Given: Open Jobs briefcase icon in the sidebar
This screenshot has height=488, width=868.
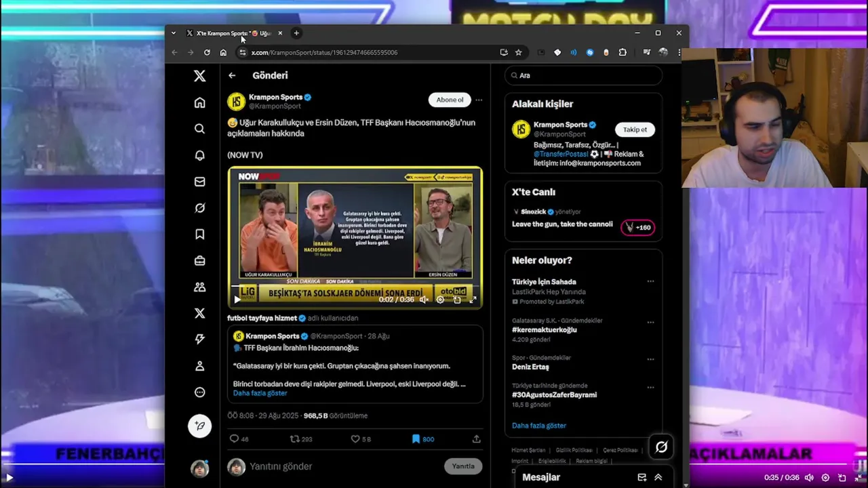Looking at the screenshot, I should click(x=199, y=261).
